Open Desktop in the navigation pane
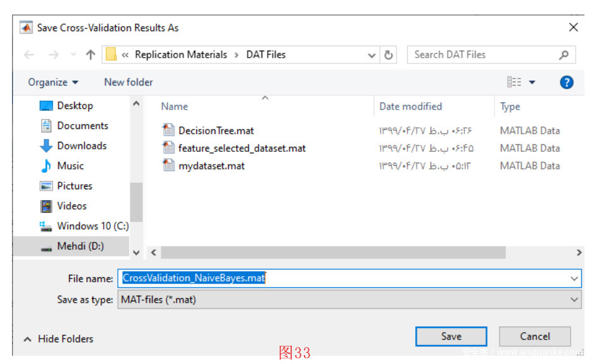 75,106
